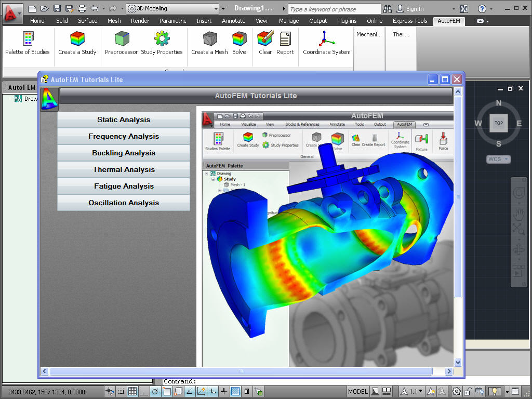Click the Plot printer icon
This screenshot has height=399, width=532.
click(x=82, y=9)
